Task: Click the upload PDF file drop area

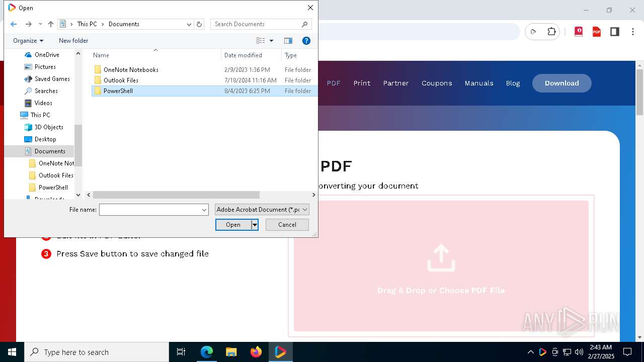Action: (x=441, y=266)
